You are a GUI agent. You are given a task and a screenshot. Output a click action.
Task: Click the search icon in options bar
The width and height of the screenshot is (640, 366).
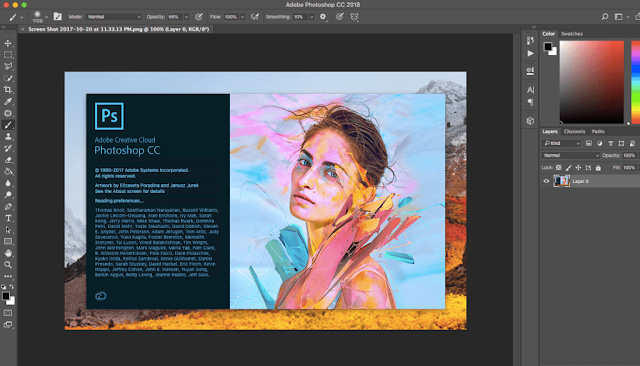604,17
